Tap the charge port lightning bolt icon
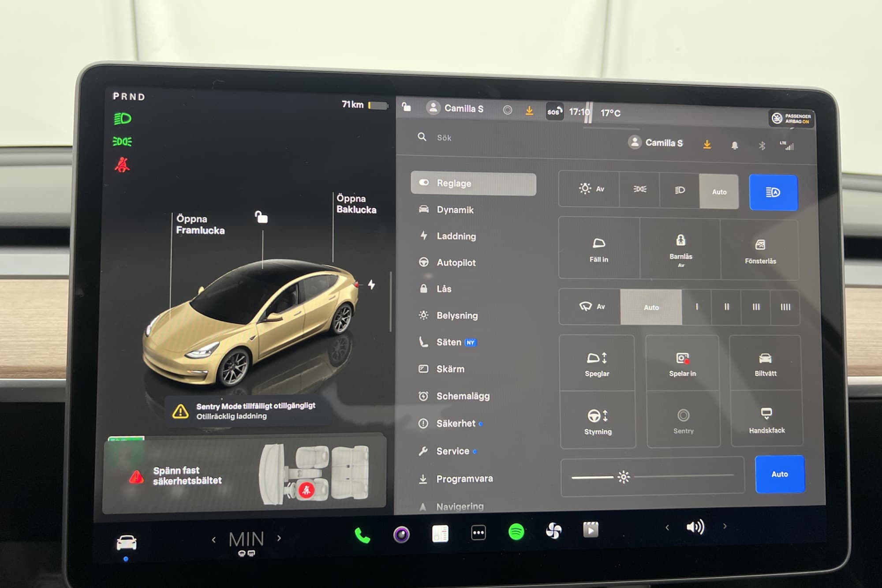This screenshot has height=588, width=882. click(x=372, y=285)
